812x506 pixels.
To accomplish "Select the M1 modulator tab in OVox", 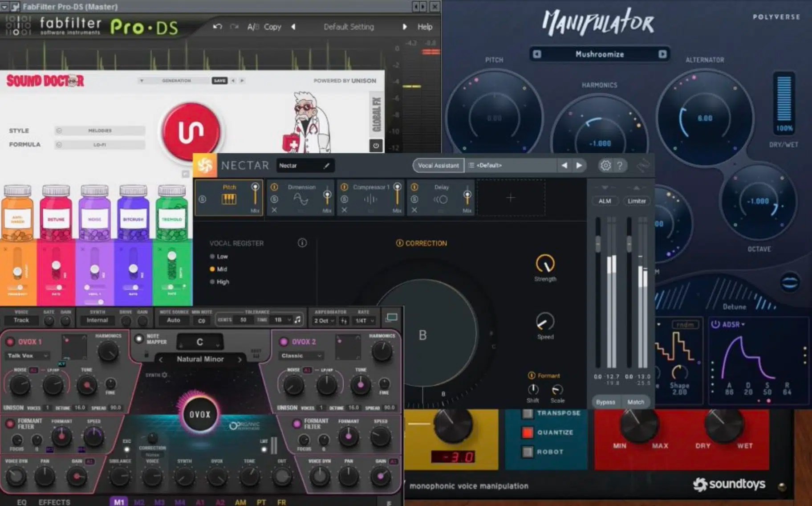I will 119,502.
